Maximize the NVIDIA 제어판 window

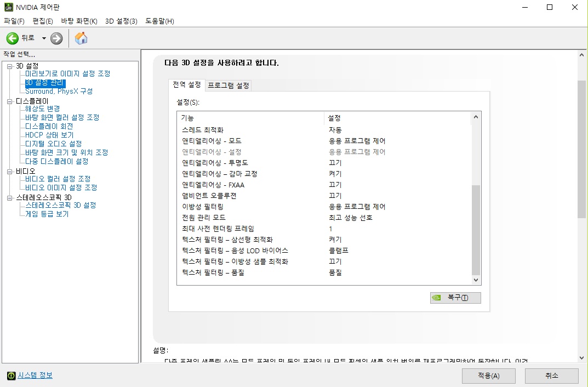click(x=550, y=7)
